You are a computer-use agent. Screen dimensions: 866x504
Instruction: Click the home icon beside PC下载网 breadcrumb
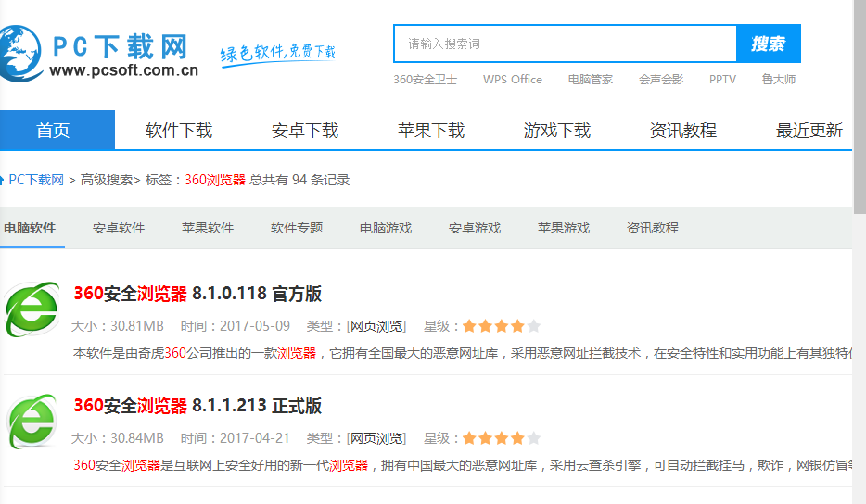(2, 180)
